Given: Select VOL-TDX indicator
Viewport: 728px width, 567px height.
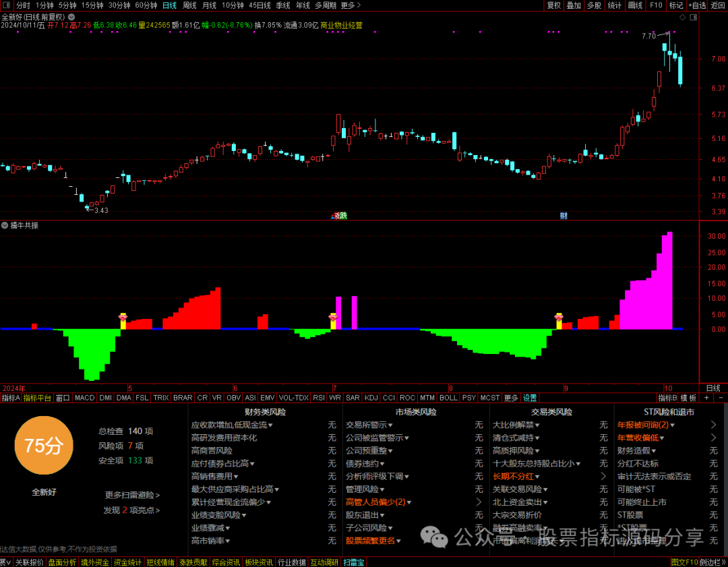Looking at the screenshot, I should 294,398.
